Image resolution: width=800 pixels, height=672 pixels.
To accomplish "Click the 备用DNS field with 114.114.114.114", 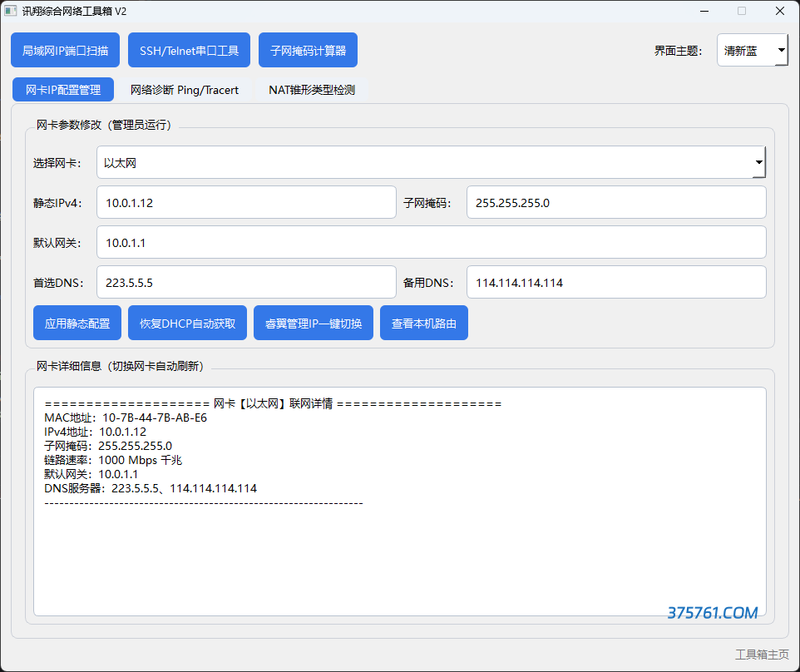I will click(x=616, y=282).
